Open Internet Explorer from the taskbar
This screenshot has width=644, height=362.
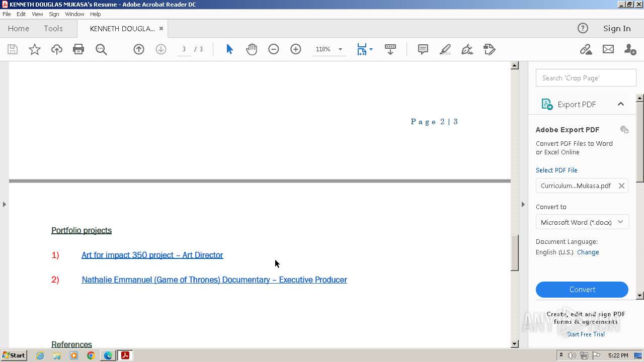(40, 355)
